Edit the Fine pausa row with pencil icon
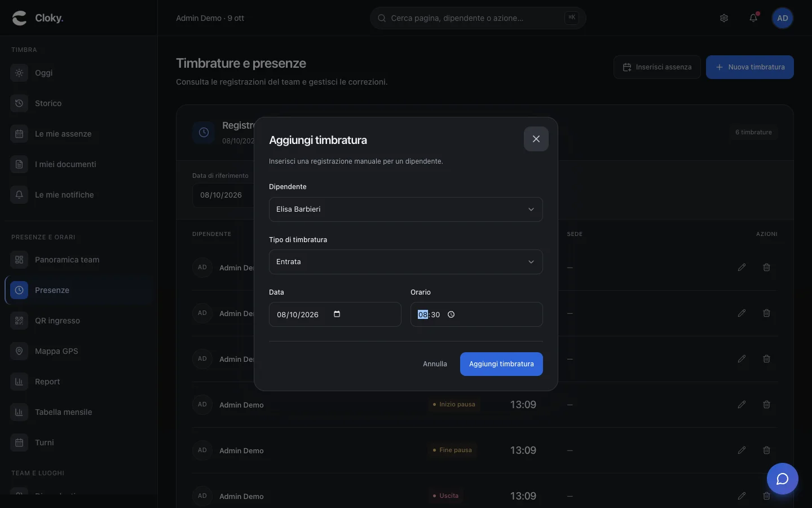The image size is (812, 508). (742, 450)
